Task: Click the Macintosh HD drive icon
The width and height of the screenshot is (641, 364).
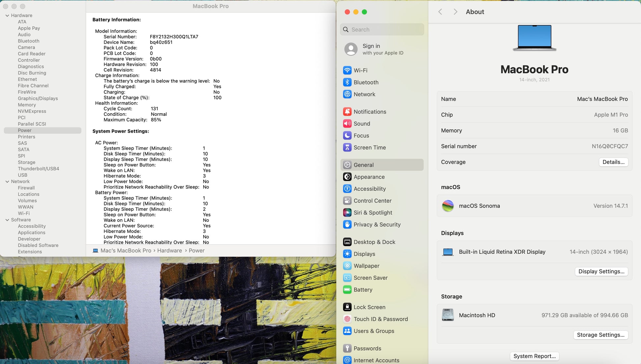Action: tap(448, 315)
